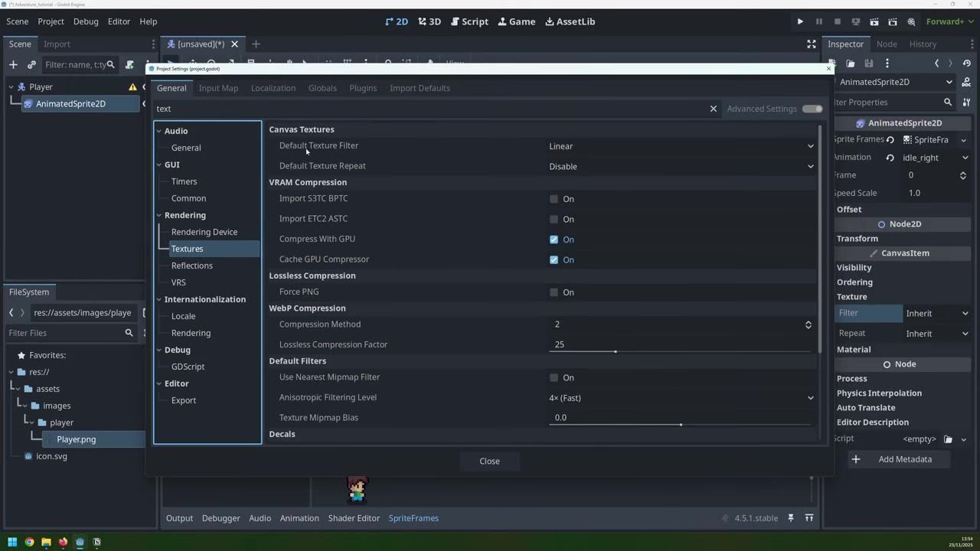
Task: Collapse the Rendering settings category
Action: coord(159,215)
